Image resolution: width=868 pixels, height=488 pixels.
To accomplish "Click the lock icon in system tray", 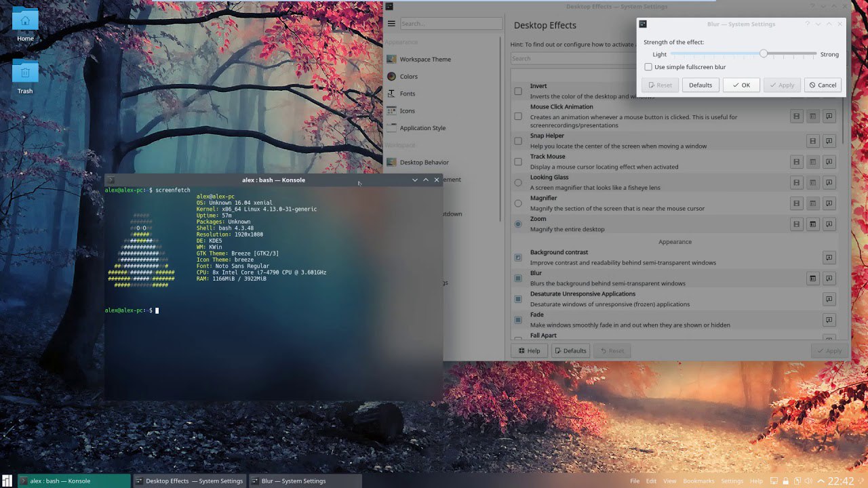I will [786, 481].
